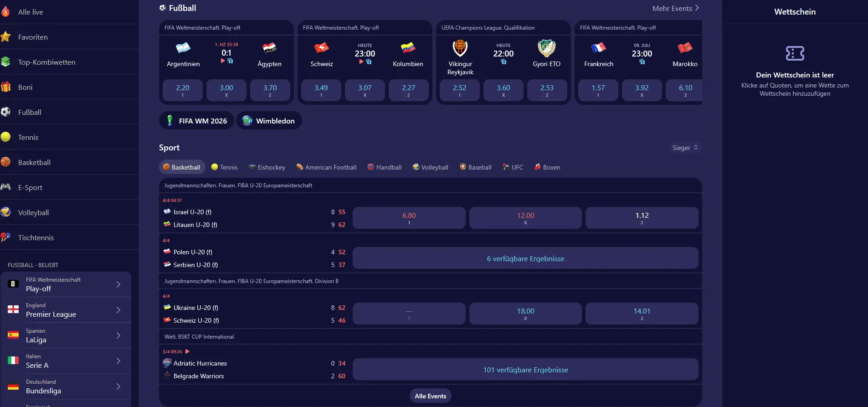Open Frankreich vs Marokko statistics icon
The image size is (868, 407).
[x=642, y=62]
